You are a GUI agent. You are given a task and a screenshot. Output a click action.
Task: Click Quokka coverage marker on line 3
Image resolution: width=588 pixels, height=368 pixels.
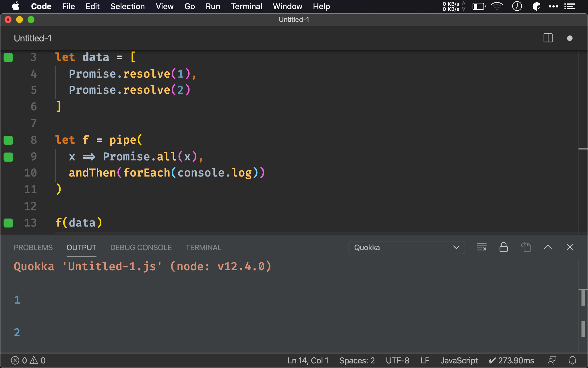click(x=8, y=57)
